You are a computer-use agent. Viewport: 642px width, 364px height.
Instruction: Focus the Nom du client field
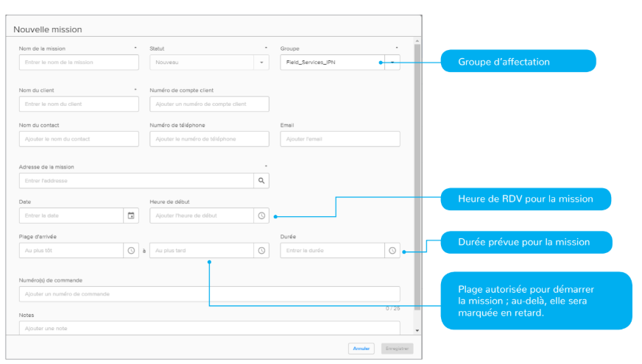point(79,104)
